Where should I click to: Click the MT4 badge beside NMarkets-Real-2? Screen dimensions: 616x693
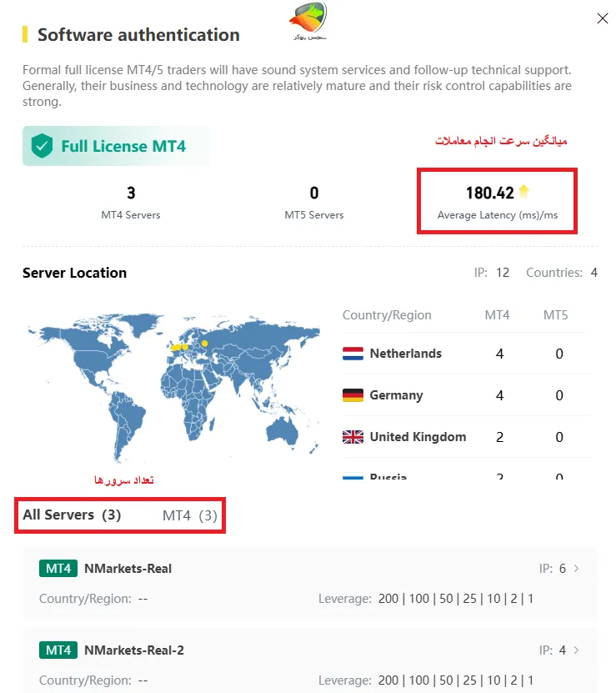click(58, 650)
